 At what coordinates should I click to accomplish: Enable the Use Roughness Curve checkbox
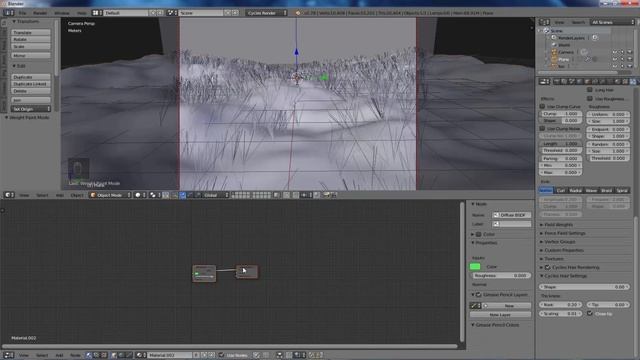[x=590, y=98]
